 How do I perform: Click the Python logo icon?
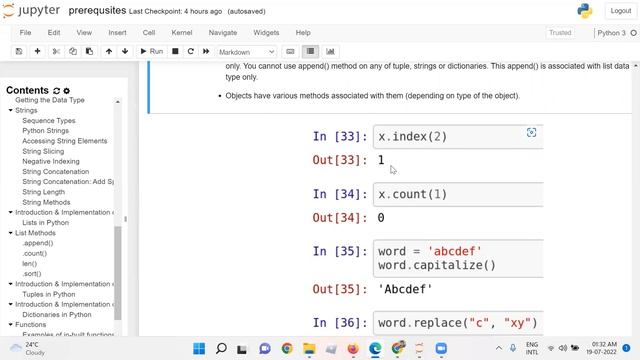(x=585, y=11)
